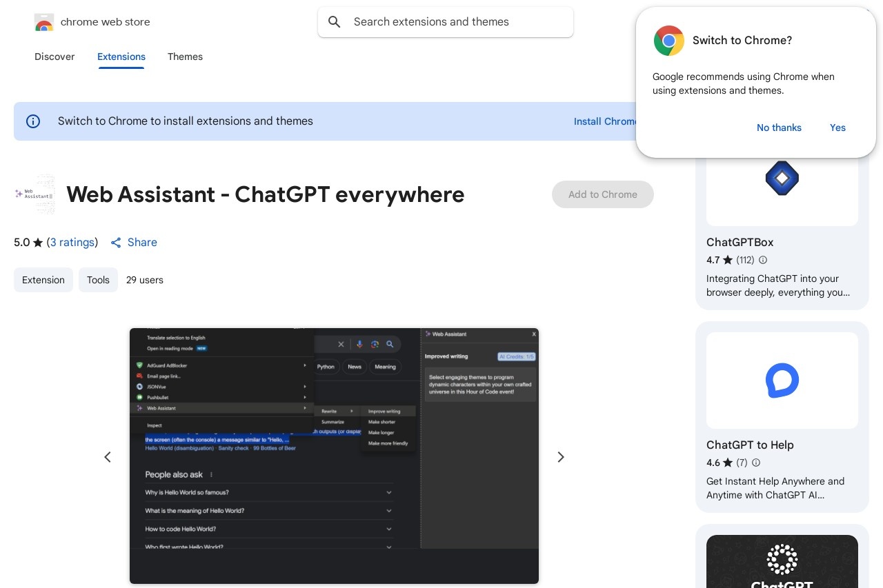883x588 pixels.
Task: Open the Extensions tab
Action: point(121,57)
